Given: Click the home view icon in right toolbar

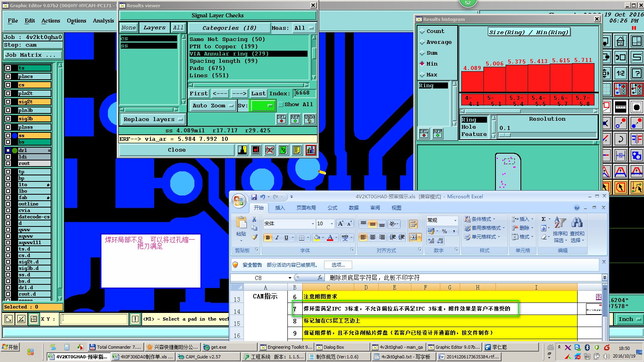Looking at the screenshot, I should coord(620,41).
